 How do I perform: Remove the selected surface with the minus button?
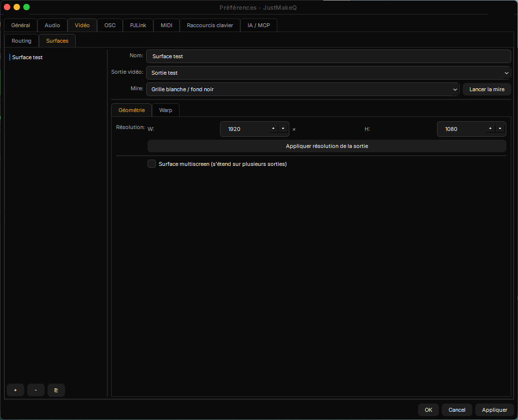[x=35, y=390]
